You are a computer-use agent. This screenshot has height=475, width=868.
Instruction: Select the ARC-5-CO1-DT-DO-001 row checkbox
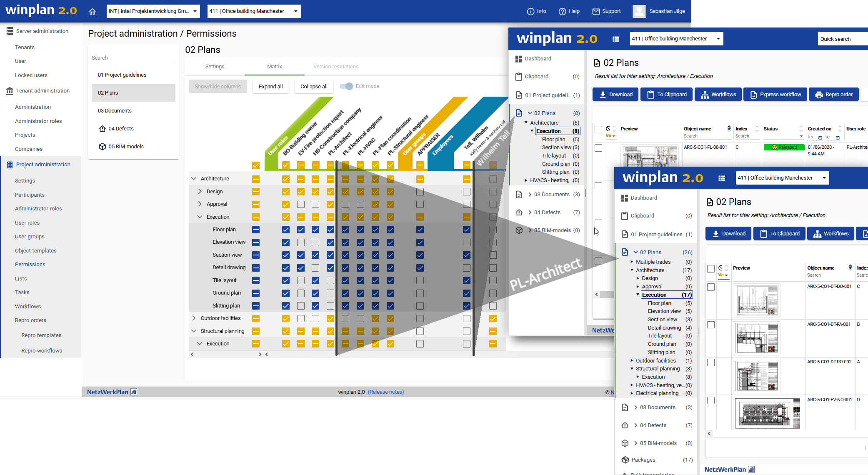711,287
